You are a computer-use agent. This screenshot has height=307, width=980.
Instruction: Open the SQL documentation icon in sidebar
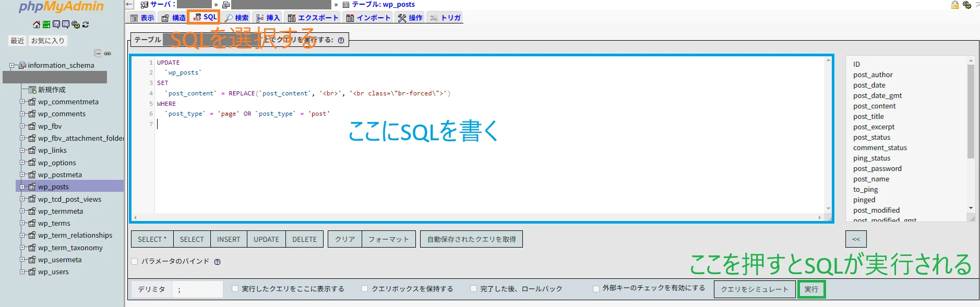tap(66, 24)
